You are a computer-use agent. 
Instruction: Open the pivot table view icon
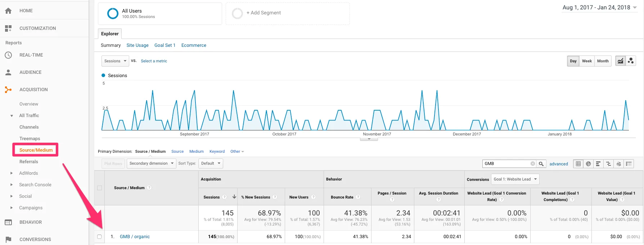(x=629, y=164)
